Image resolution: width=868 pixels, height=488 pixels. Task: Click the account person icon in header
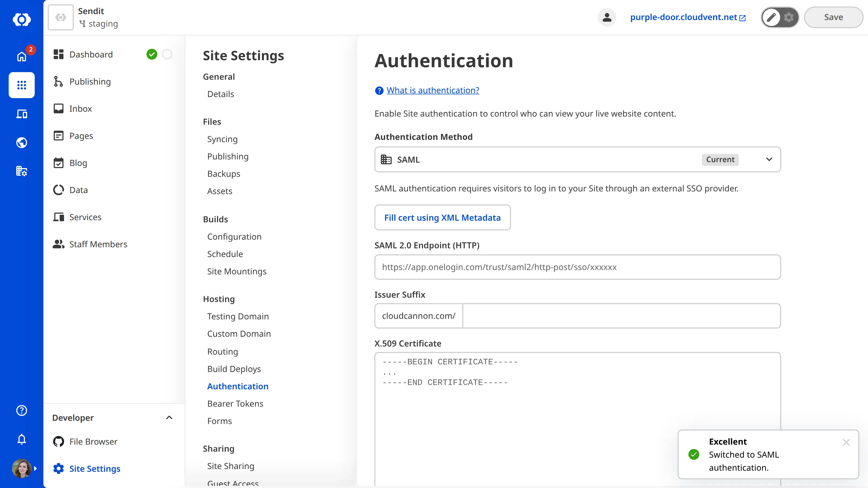(607, 17)
